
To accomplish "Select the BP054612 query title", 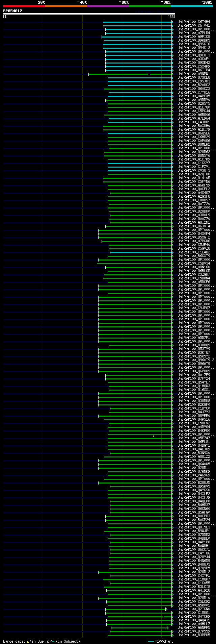I will 13,11.
